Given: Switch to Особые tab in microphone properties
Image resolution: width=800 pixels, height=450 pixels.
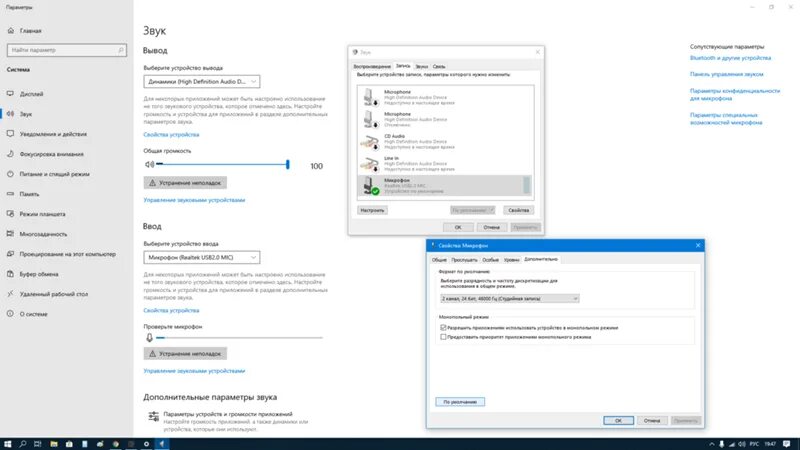Looking at the screenshot, I should coord(490,260).
